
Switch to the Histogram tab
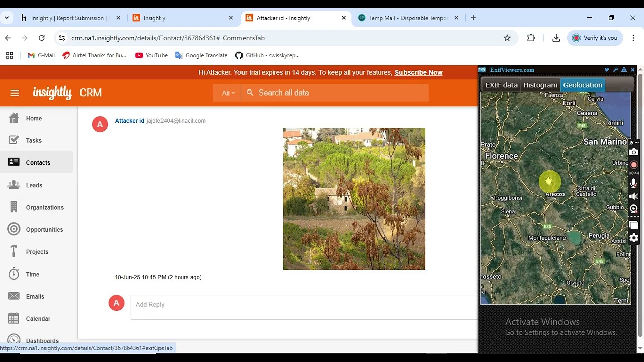point(540,85)
